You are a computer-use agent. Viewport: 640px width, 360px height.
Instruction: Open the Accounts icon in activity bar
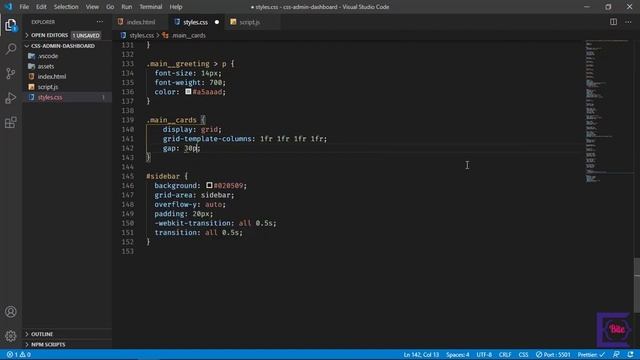pos(11,312)
